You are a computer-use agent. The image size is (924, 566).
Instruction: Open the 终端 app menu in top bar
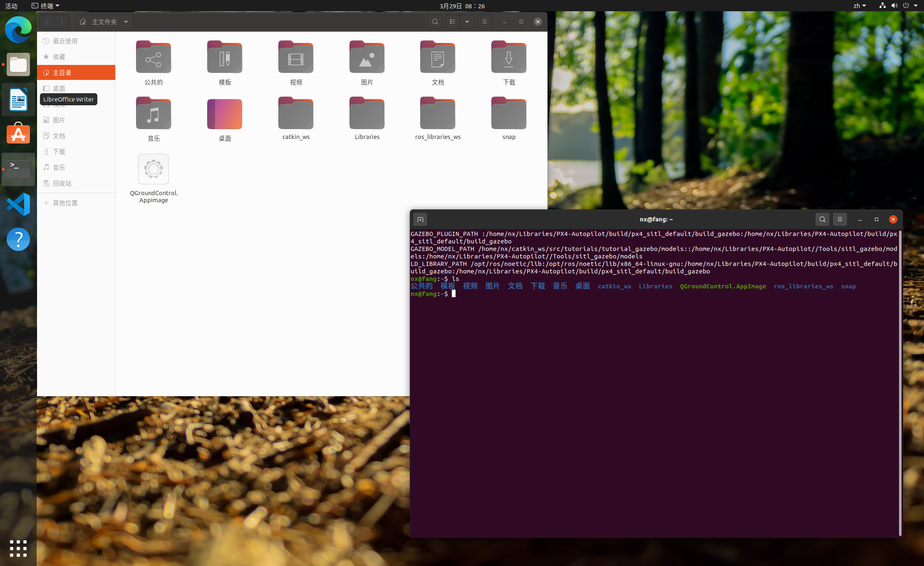point(45,6)
